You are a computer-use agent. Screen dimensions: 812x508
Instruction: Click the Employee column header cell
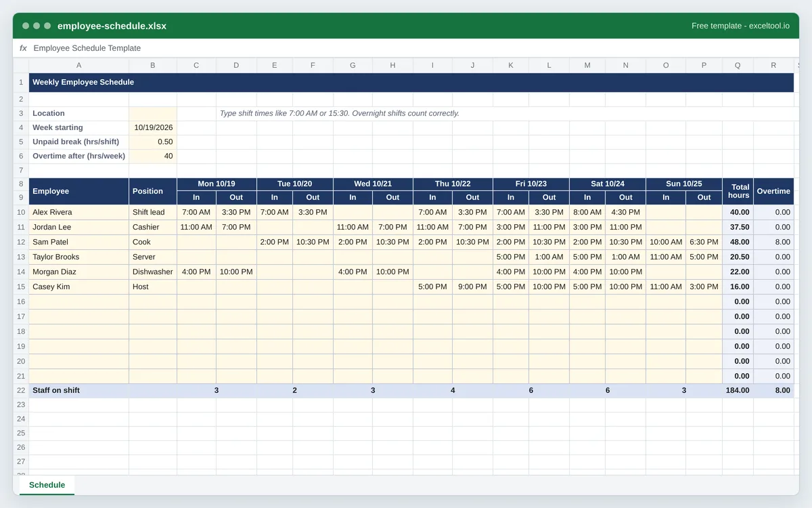[79, 191]
